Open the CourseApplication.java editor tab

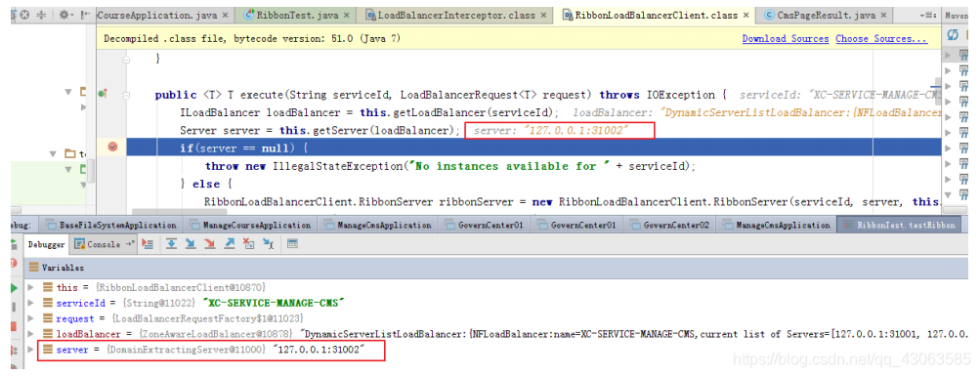point(165,15)
